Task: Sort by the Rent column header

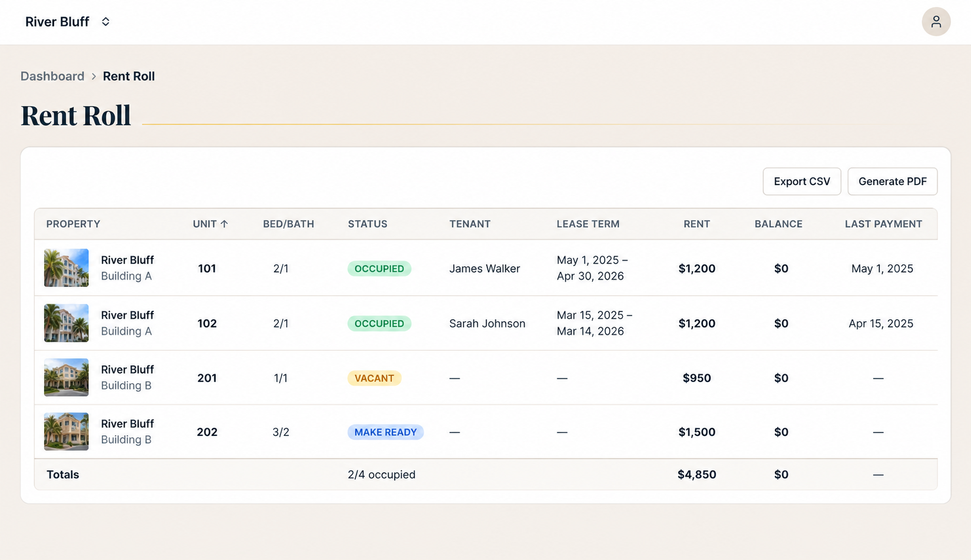Action: point(697,224)
